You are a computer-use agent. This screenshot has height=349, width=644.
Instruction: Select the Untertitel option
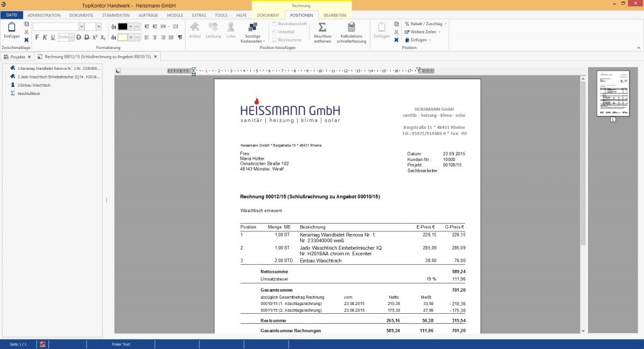tap(284, 31)
